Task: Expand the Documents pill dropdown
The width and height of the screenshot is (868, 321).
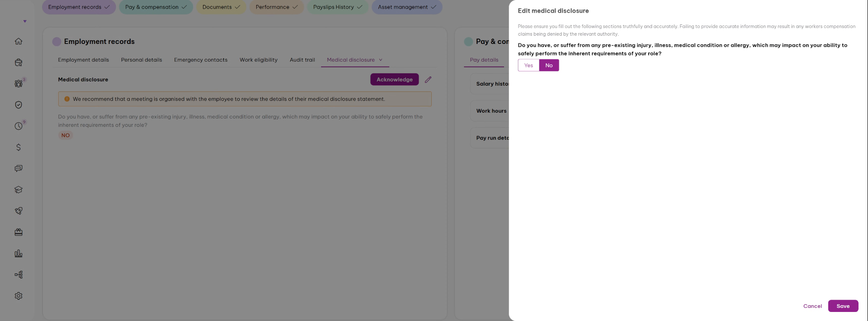Action: pos(221,7)
